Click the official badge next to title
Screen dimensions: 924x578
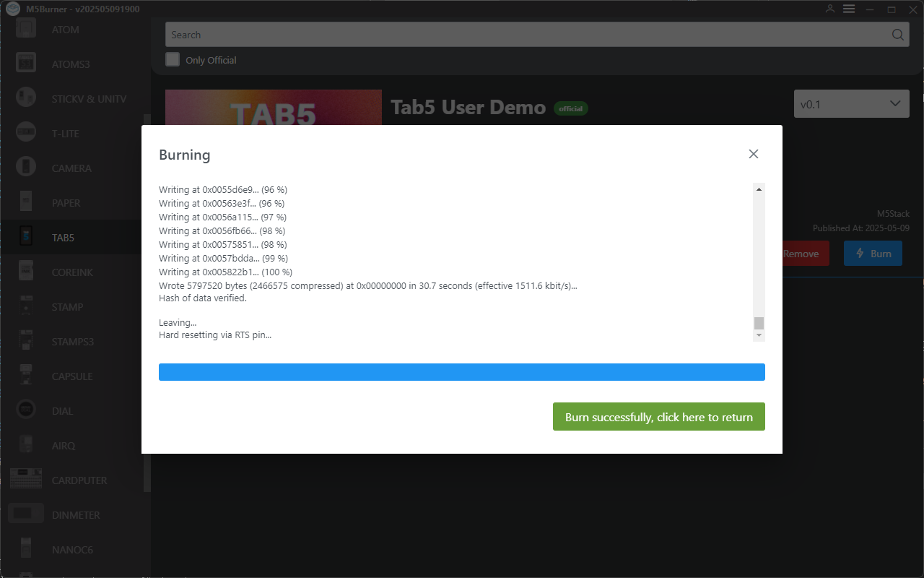click(x=571, y=108)
